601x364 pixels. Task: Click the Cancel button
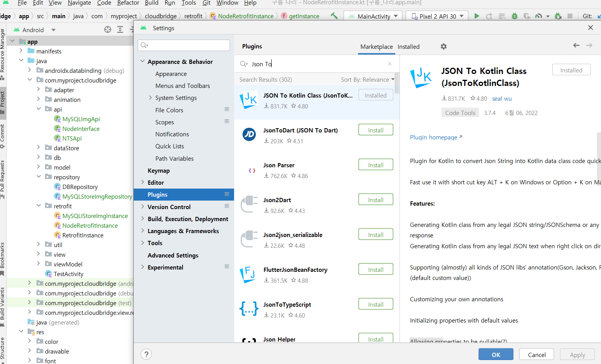537,355
